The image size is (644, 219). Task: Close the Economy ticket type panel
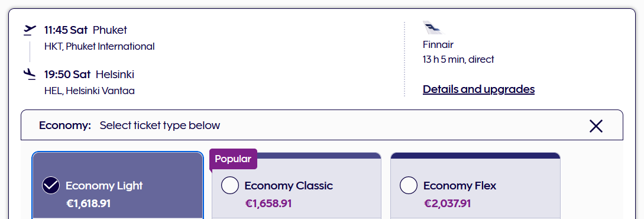596,125
